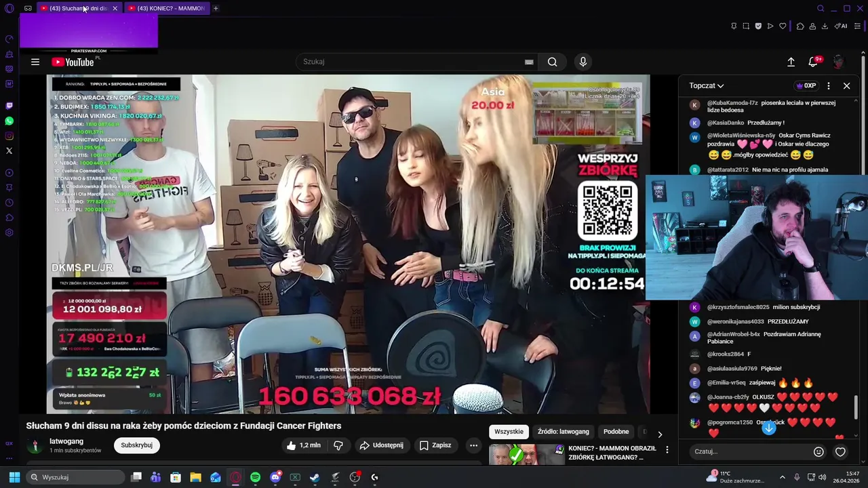Share video with Udostępnij button
The width and height of the screenshot is (868, 488).
[x=382, y=445]
